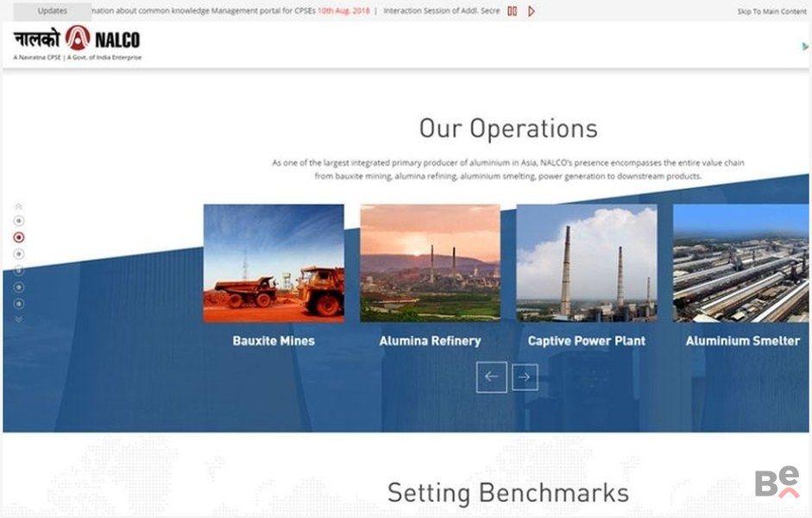
Task: Click the Bauxite Mines truck photo
Action: 274,262
